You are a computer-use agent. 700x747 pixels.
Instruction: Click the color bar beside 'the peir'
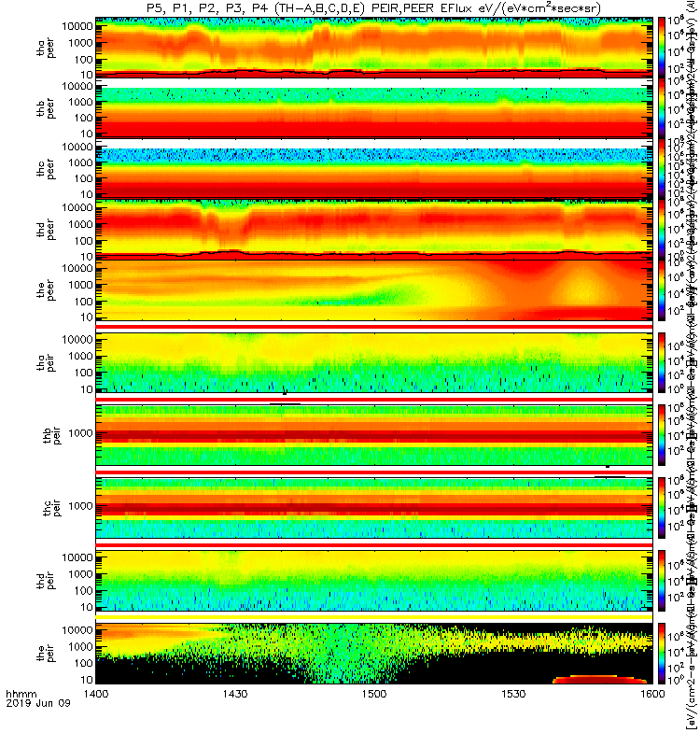662,654
